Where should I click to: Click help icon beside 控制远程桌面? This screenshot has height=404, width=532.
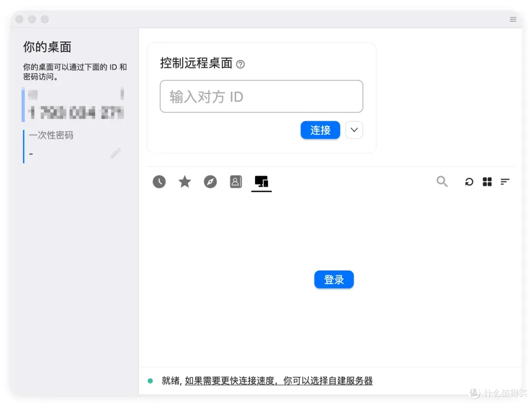coord(240,64)
